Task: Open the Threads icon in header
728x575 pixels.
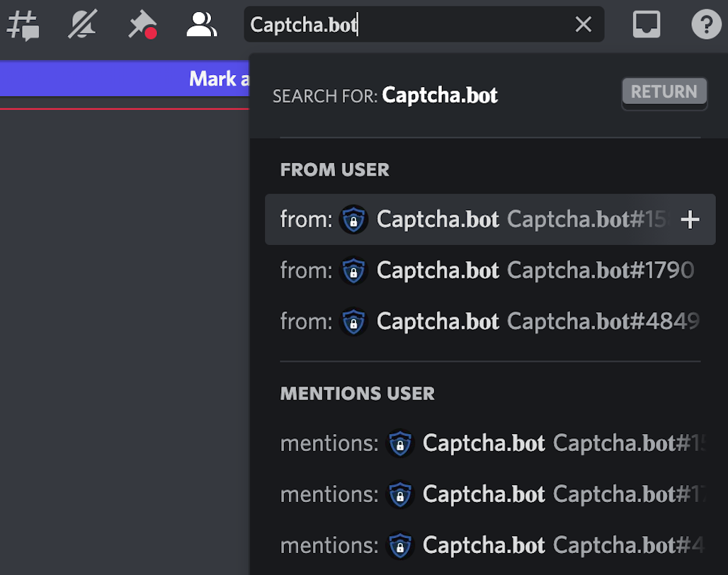Action: pyautogui.click(x=23, y=25)
